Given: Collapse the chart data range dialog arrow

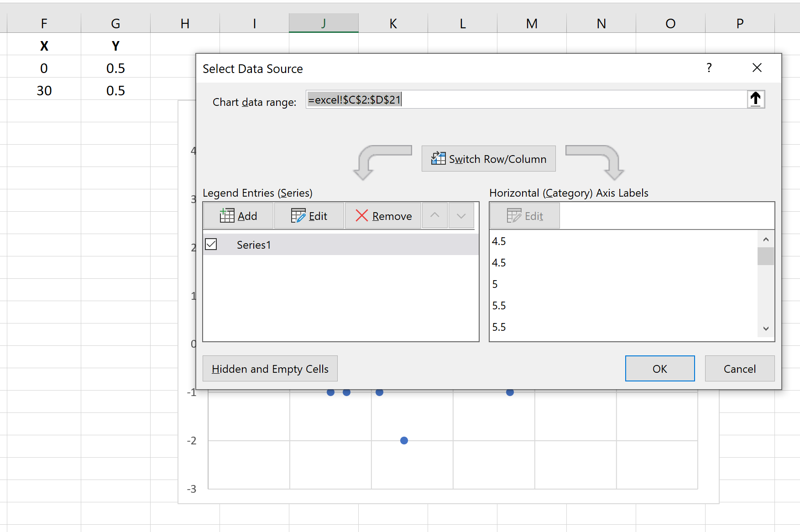Looking at the screenshot, I should click(x=755, y=99).
